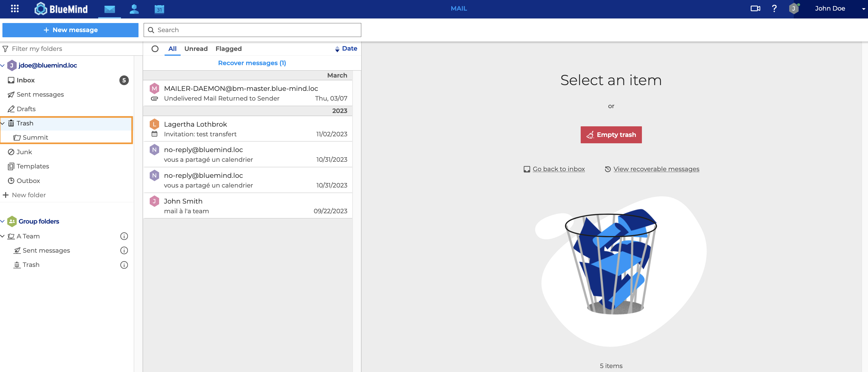Image resolution: width=868 pixels, height=372 pixels.
Task: Click the search magnifier icon
Action: click(x=151, y=30)
